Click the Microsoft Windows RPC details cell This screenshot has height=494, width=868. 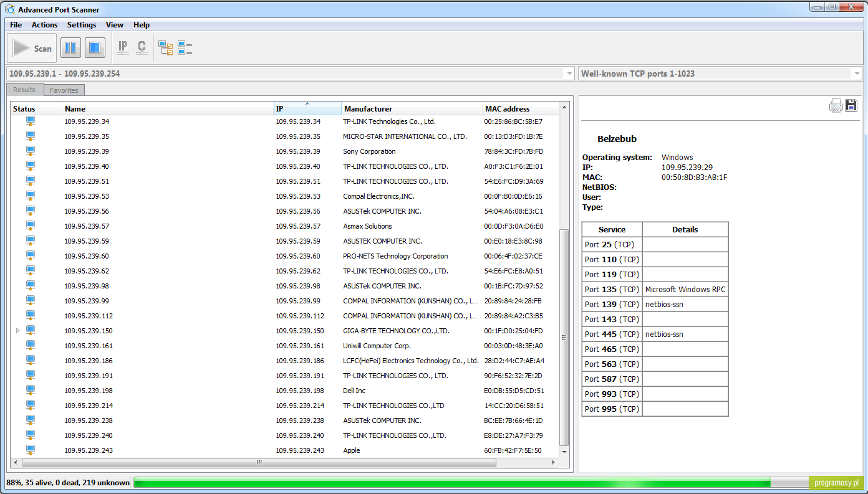point(685,289)
